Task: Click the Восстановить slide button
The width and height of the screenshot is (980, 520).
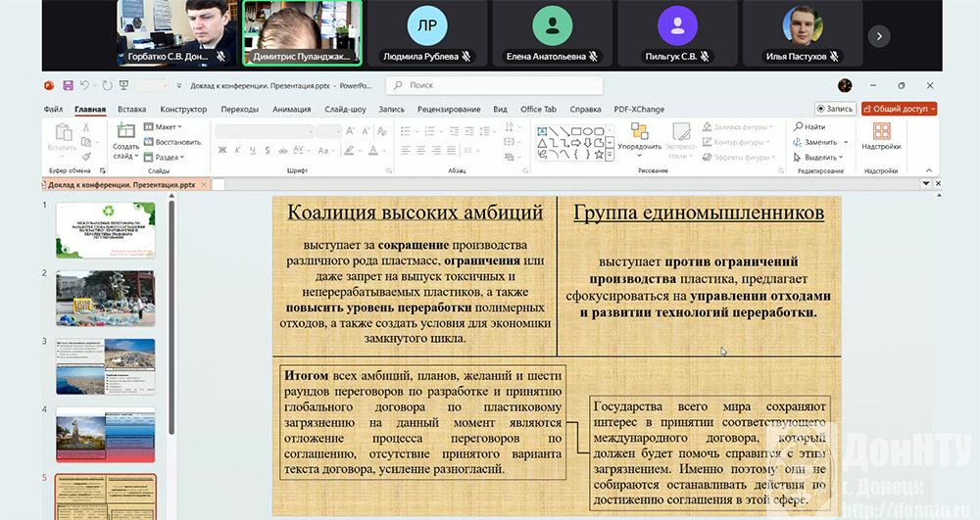Action: (172, 142)
